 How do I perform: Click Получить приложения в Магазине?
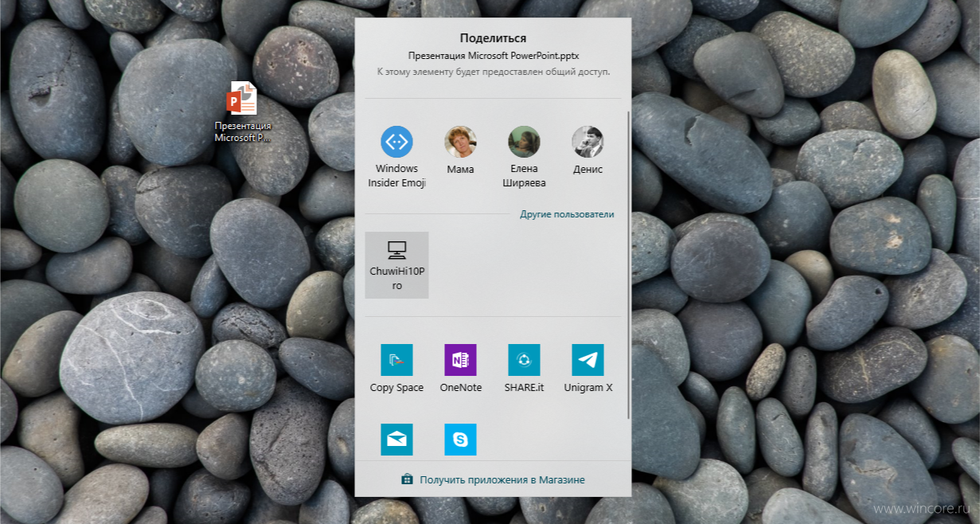click(494, 479)
